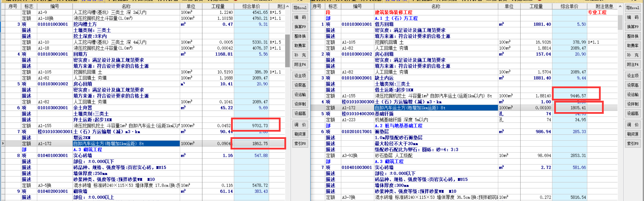Click the 编号 column header in left table

click(x=55, y=6)
